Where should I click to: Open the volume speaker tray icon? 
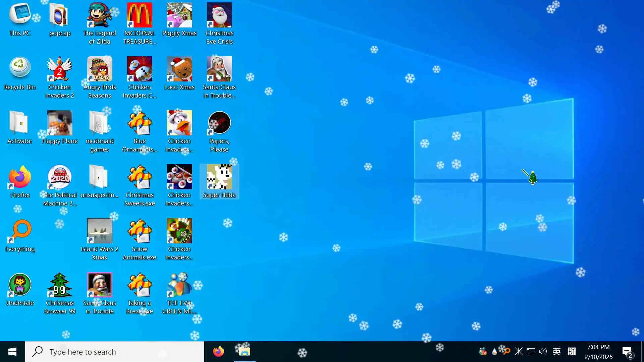tap(543, 351)
